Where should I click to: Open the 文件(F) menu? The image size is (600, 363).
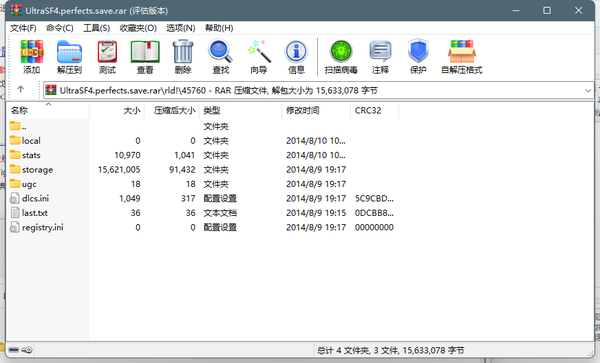click(x=23, y=28)
